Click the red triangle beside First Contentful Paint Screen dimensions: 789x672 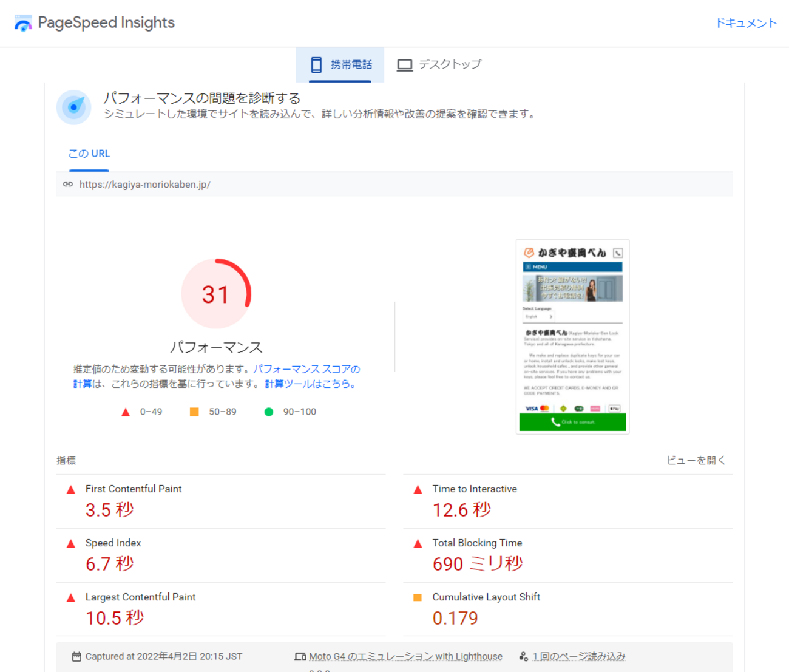point(71,490)
